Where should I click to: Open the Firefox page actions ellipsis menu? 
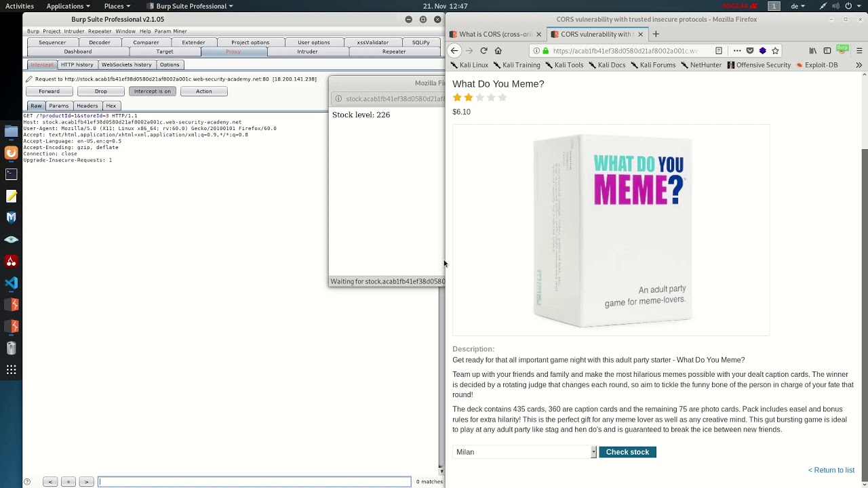[737, 51]
